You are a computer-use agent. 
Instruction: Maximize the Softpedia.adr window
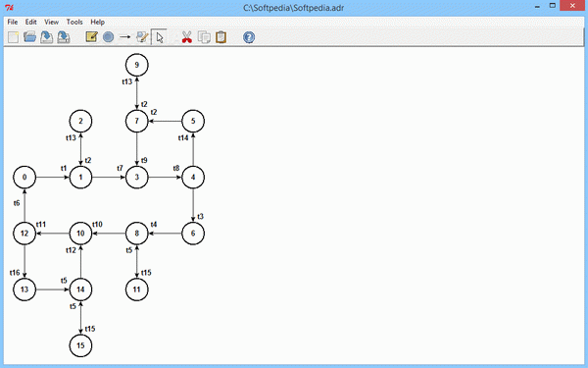click(553, 6)
